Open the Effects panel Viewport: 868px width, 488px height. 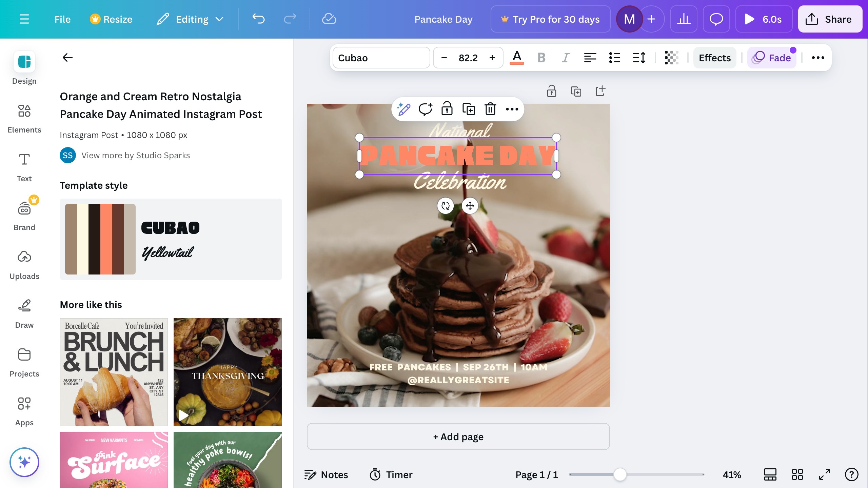click(715, 58)
